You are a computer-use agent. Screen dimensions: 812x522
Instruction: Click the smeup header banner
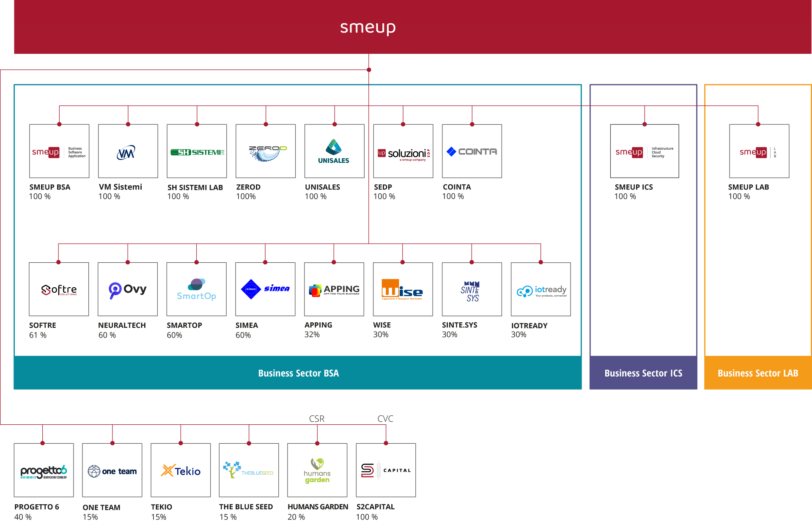(413, 27)
